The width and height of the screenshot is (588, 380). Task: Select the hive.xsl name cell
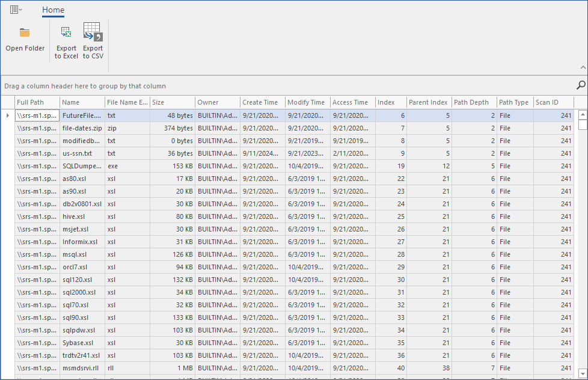tap(82, 217)
